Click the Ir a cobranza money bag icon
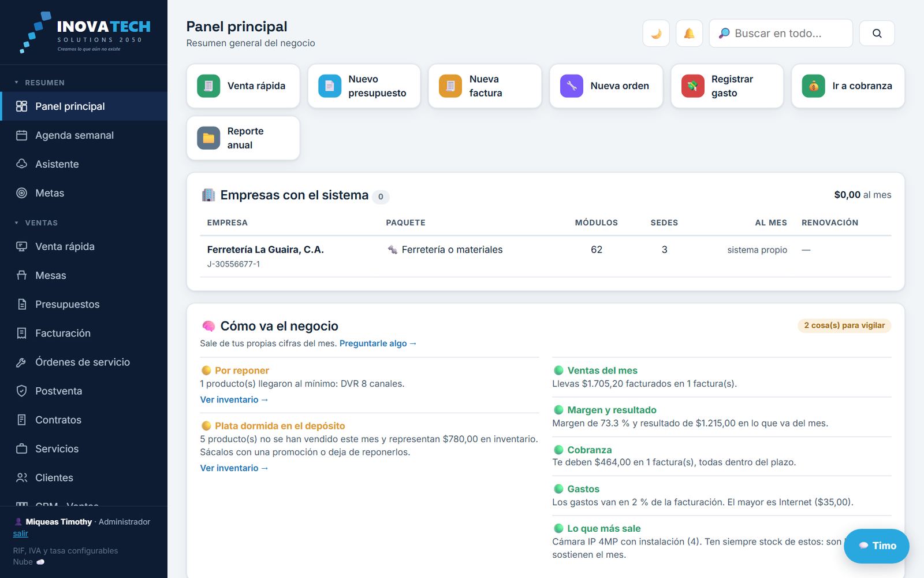The height and width of the screenshot is (578, 924). pos(814,86)
